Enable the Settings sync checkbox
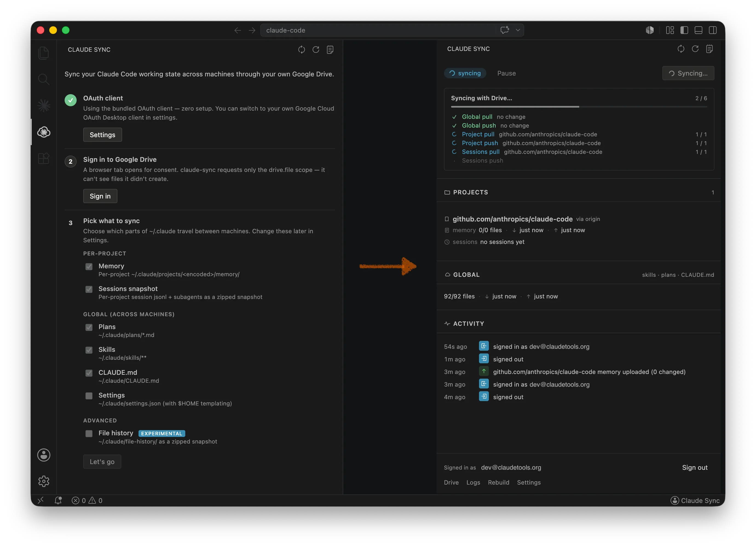This screenshot has height=547, width=756. click(89, 395)
